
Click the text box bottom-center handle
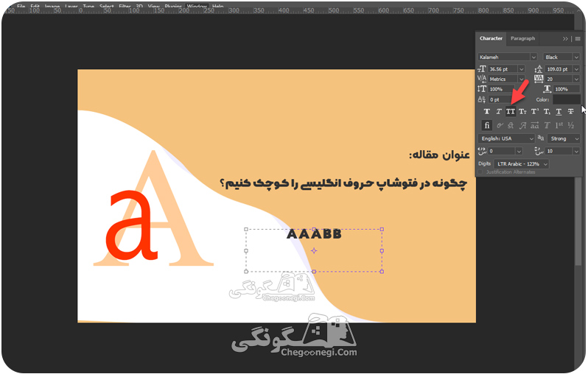point(314,272)
